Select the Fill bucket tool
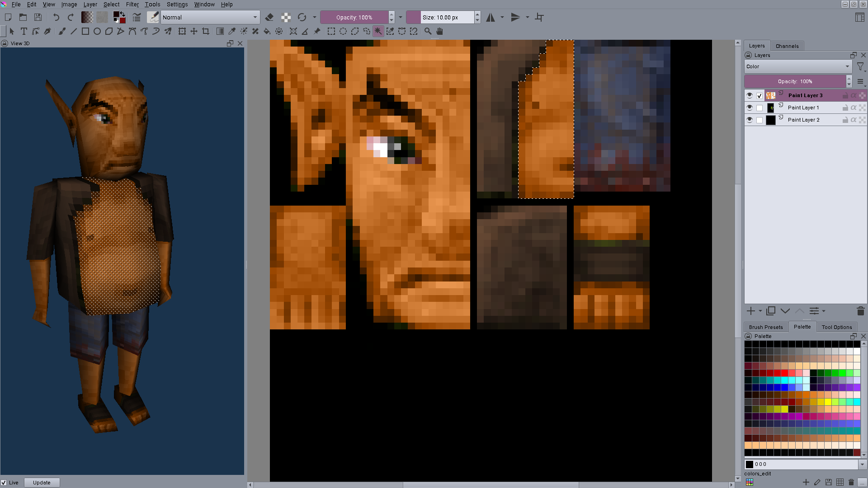Image resolution: width=868 pixels, height=488 pixels. 267,31
